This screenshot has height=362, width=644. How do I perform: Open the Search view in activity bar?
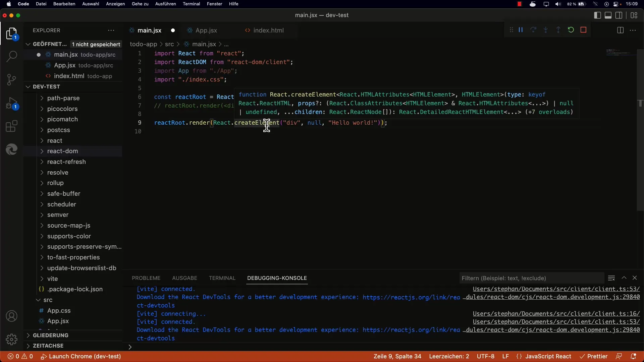[x=12, y=56]
